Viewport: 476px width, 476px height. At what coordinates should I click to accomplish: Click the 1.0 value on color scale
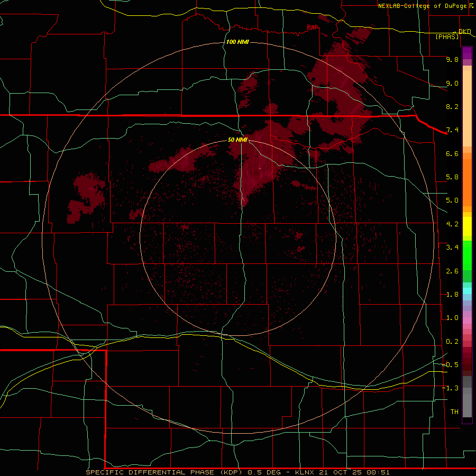click(x=452, y=318)
